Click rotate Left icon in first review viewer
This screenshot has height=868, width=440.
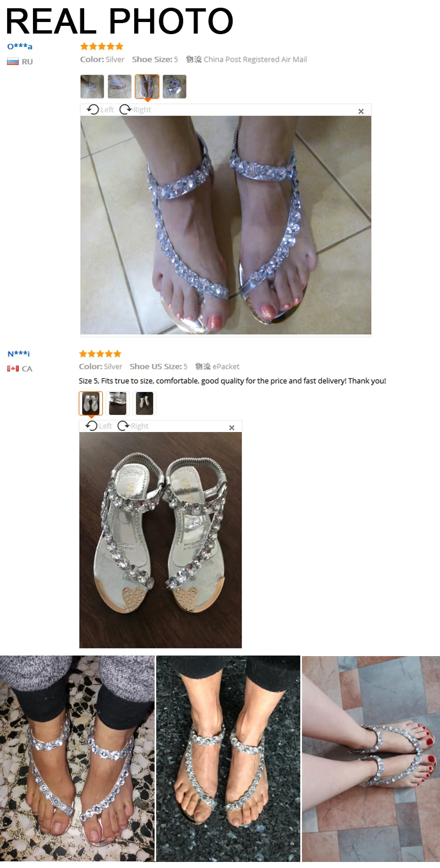93,110
